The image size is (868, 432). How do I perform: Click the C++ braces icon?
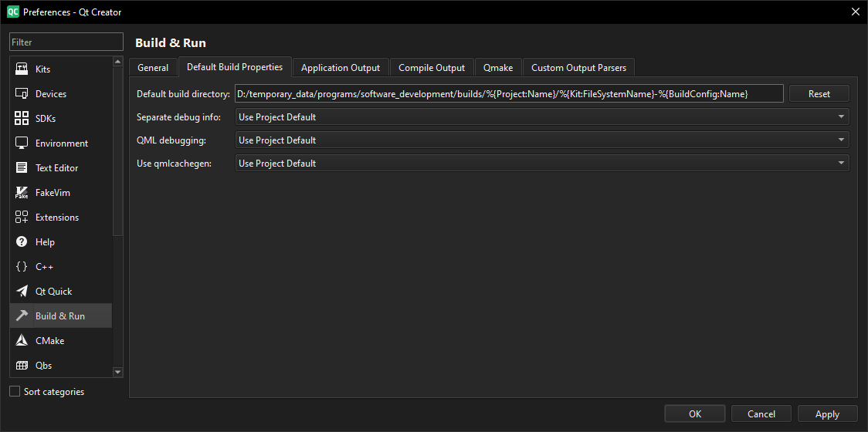pos(22,267)
